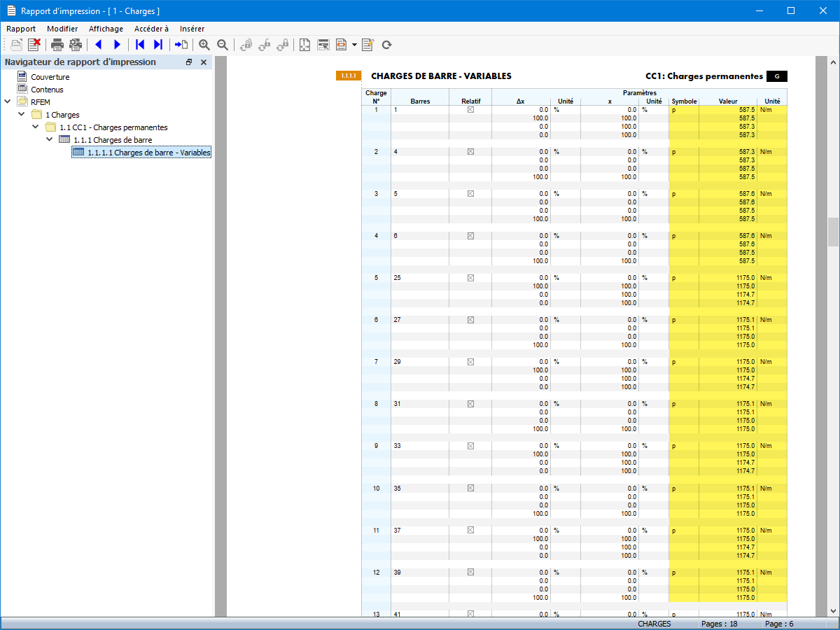Jump to the last page
This screenshot has height=630, width=840.
click(x=158, y=45)
